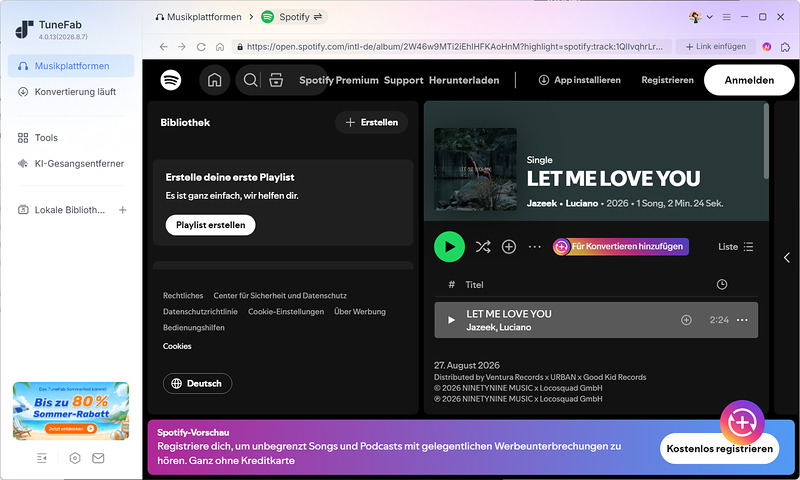Click Playlist erstellen button
This screenshot has height=480, width=800.
pyautogui.click(x=210, y=225)
